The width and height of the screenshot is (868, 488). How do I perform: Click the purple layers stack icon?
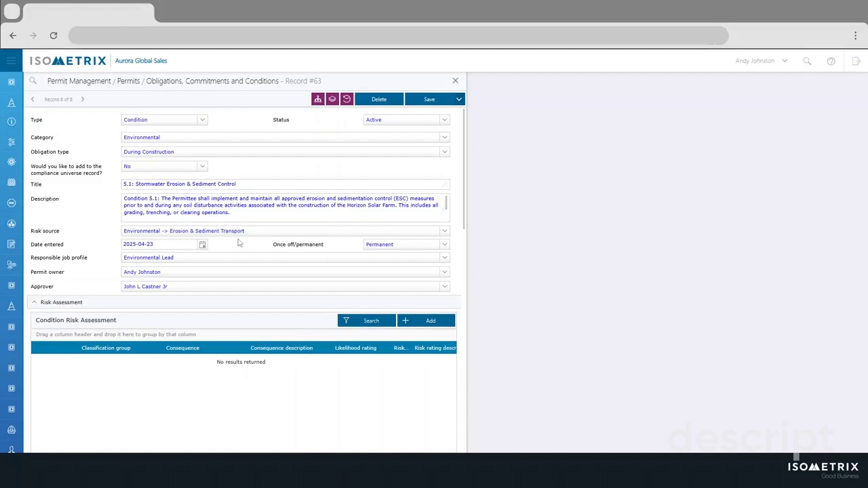point(332,99)
